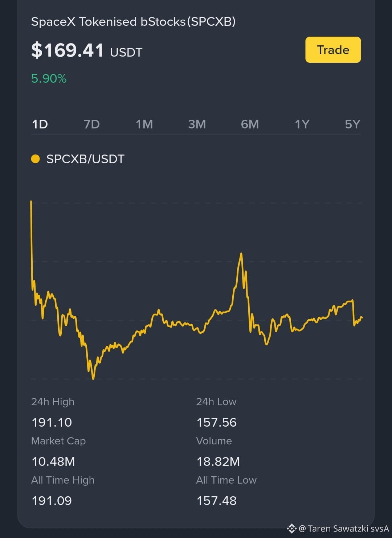This screenshot has height=538, width=392.
Task: Click the green 5.90% change value
Action: (x=49, y=78)
